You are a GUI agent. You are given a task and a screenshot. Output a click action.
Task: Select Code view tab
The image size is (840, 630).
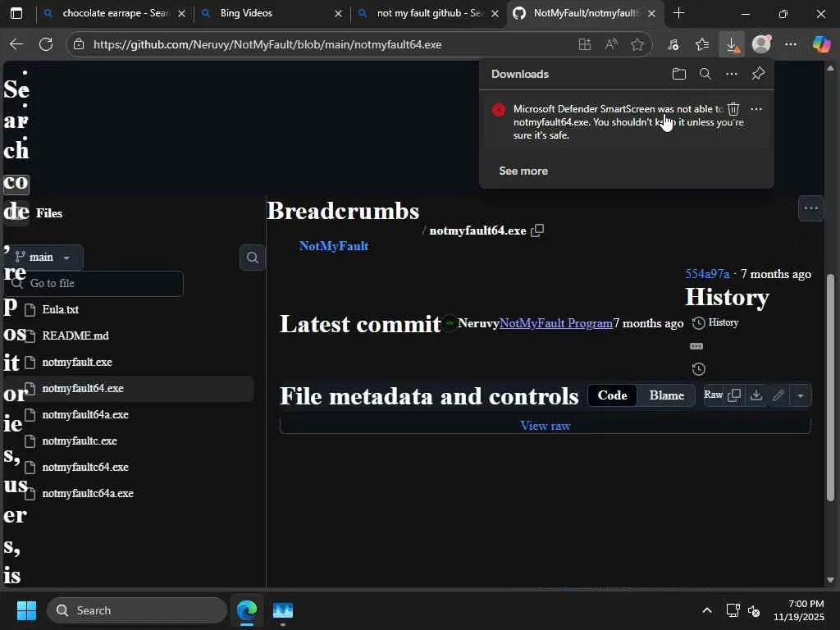click(x=612, y=395)
